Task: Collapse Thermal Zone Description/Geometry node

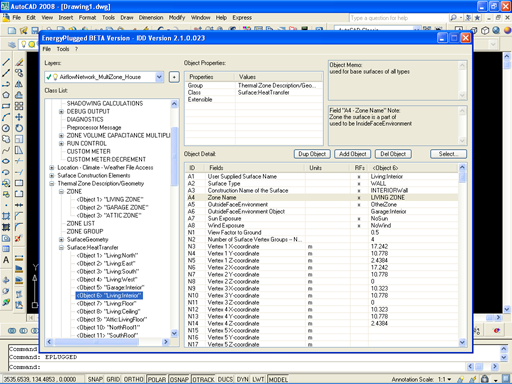Action: coord(52,184)
